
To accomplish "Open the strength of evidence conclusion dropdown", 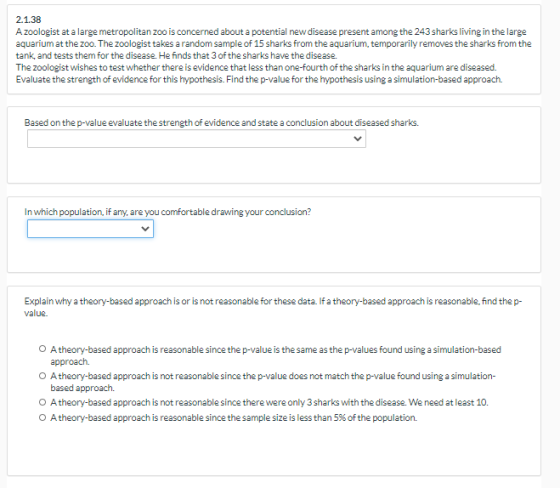I will (196, 139).
